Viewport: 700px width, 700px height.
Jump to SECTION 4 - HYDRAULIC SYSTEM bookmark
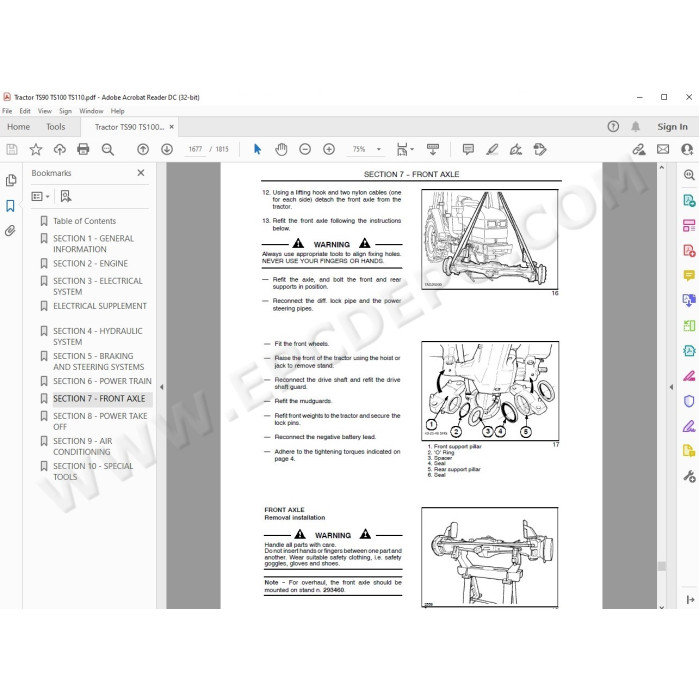pos(98,336)
